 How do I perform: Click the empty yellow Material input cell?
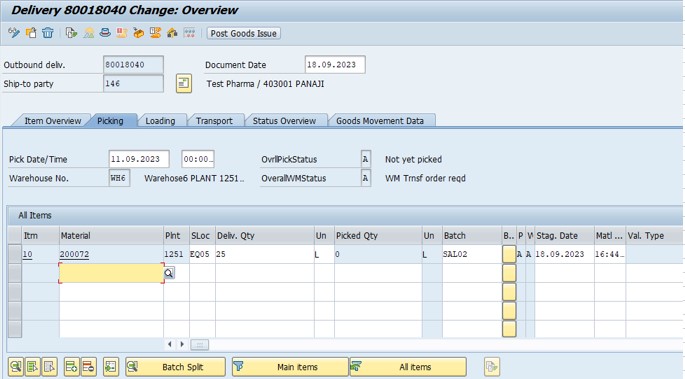pyautogui.click(x=111, y=273)
